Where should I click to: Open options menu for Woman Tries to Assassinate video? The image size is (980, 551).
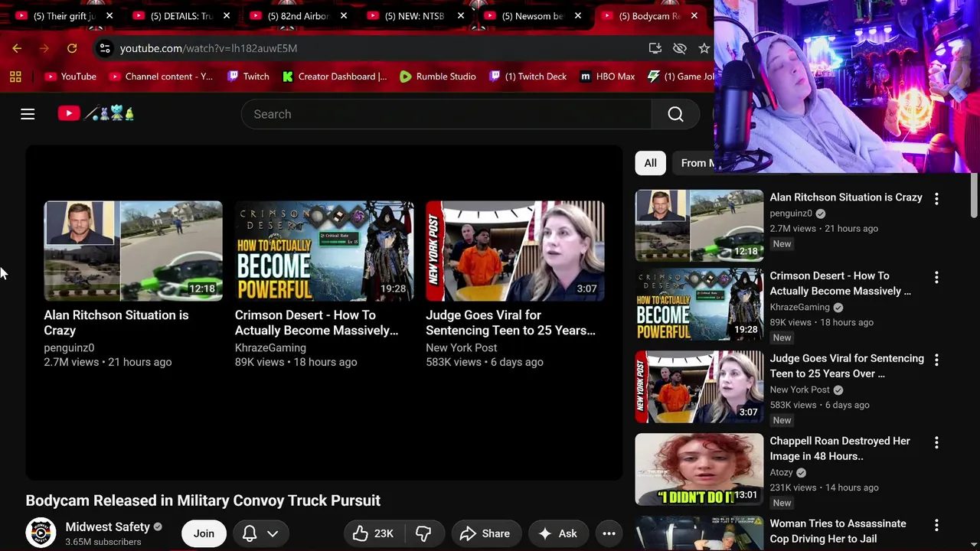(936, 525)
